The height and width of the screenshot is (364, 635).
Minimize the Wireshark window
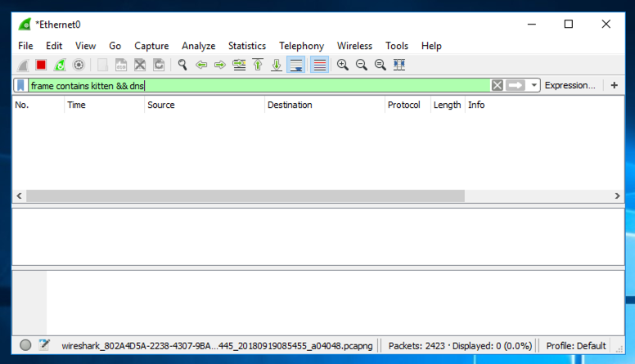click(x=532, y=25)
